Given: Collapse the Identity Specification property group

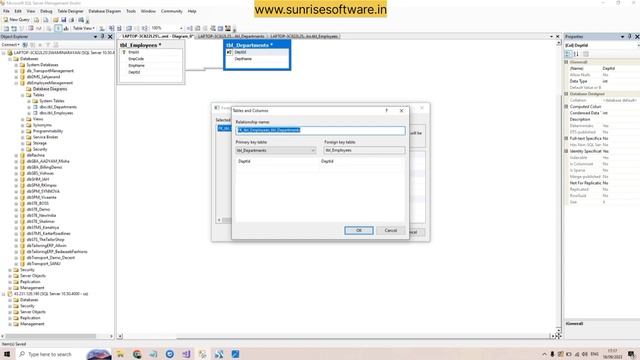Looking at the screenshot, I should tap(566, 151).
